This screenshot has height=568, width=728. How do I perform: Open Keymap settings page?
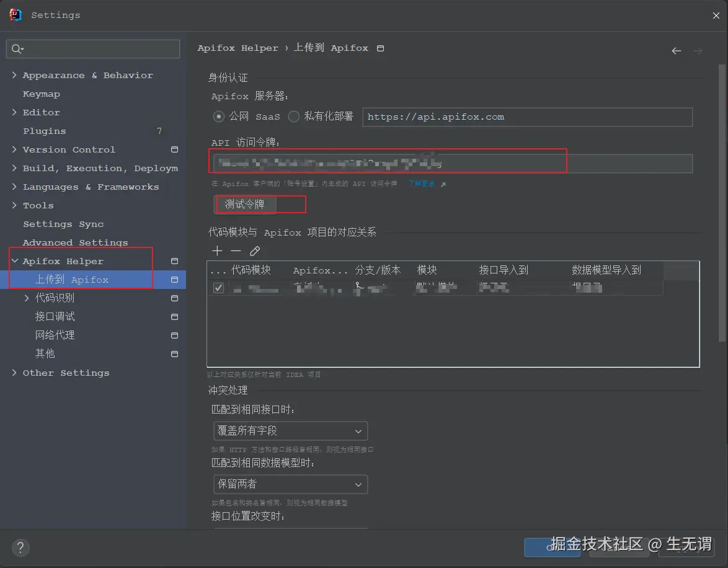(x=42, y=94)
